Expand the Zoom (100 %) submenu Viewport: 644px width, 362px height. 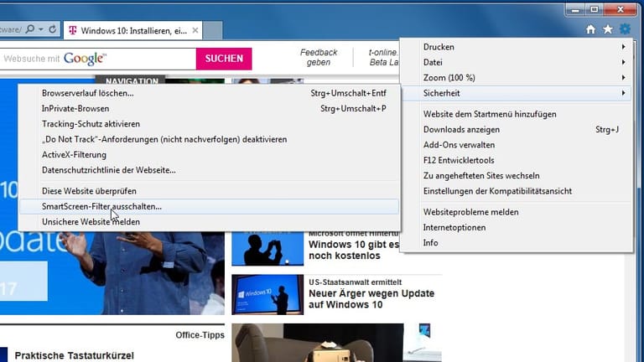(517, 78)
